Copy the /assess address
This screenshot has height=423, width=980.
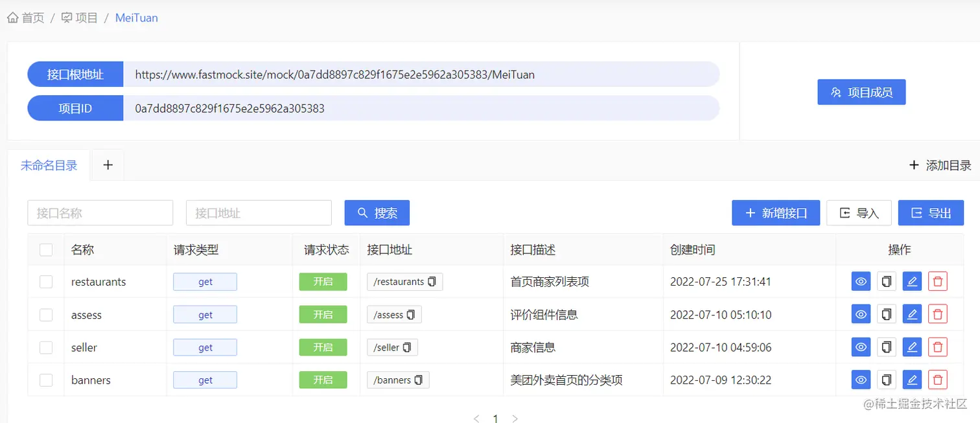[411, 315]
